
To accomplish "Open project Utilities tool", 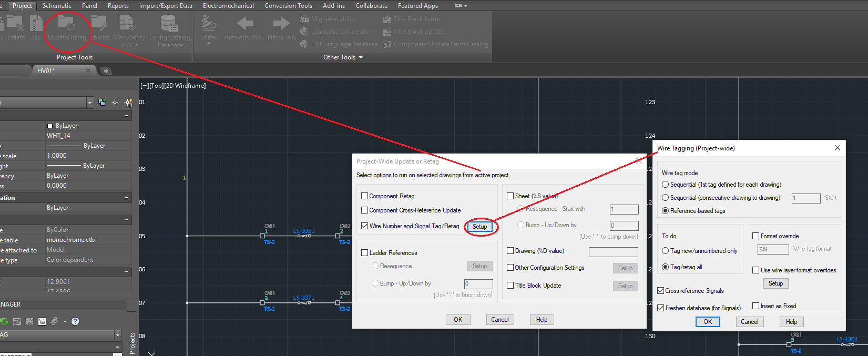I will [99, 27].
